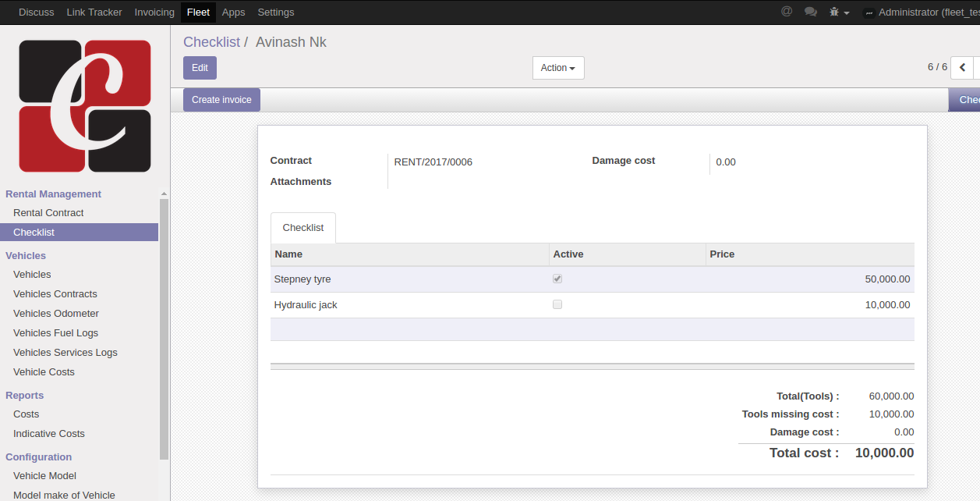Open the Invoicing menu
The height and width of the screenshot is (501, 980).
coord(154,12)
